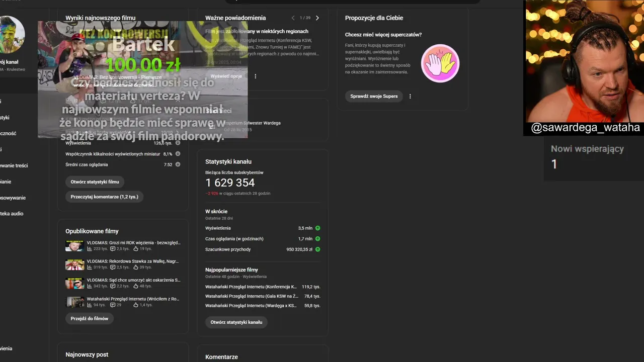
Task: Click likes icon showing 19 tys.
Action: click(x=136, y=249)
